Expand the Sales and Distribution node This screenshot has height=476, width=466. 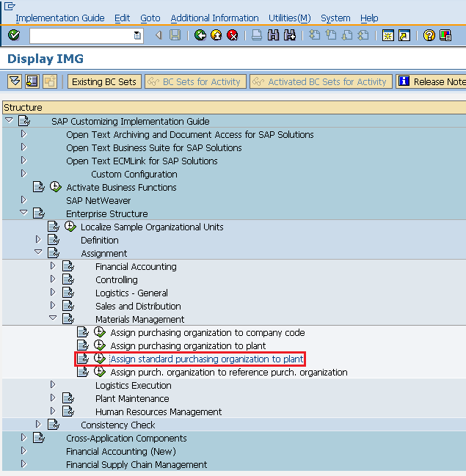[x=53, y=305]
